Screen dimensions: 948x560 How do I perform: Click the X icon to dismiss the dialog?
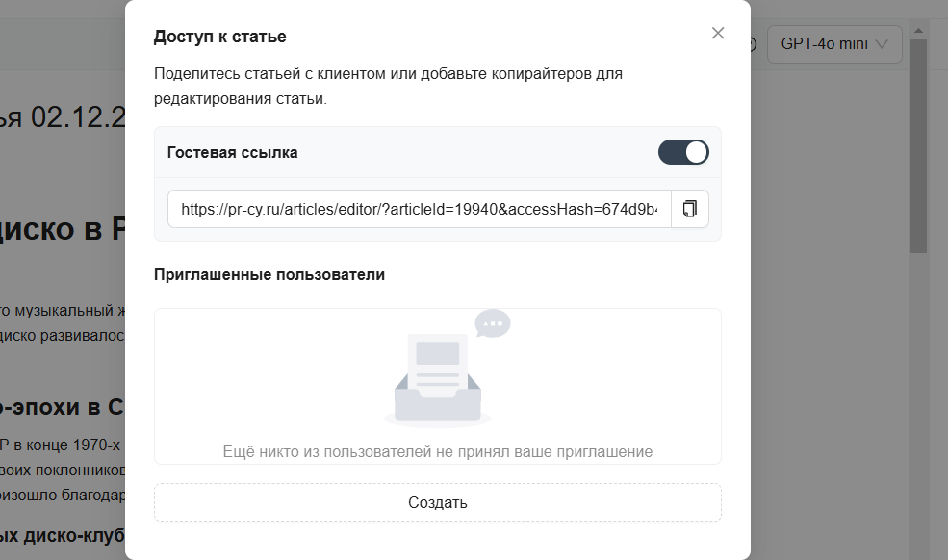[717, 32]
